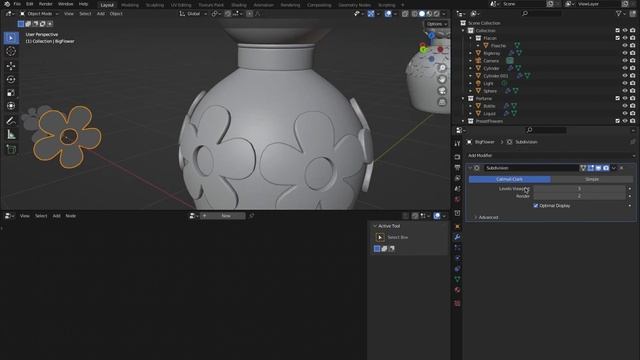Toggle visibility of Liquid in outliner
The height and width of the screenshot is (360, 640).
pos(624,113)
